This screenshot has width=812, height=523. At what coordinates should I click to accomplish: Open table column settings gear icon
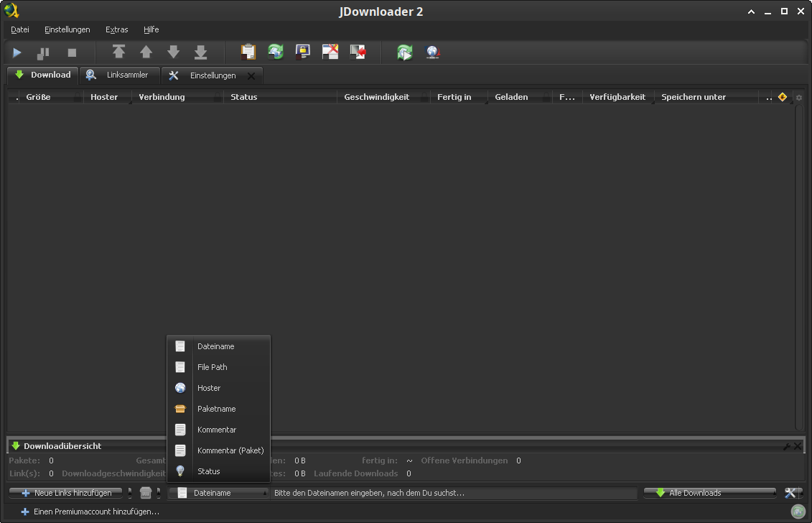(799, 98)
